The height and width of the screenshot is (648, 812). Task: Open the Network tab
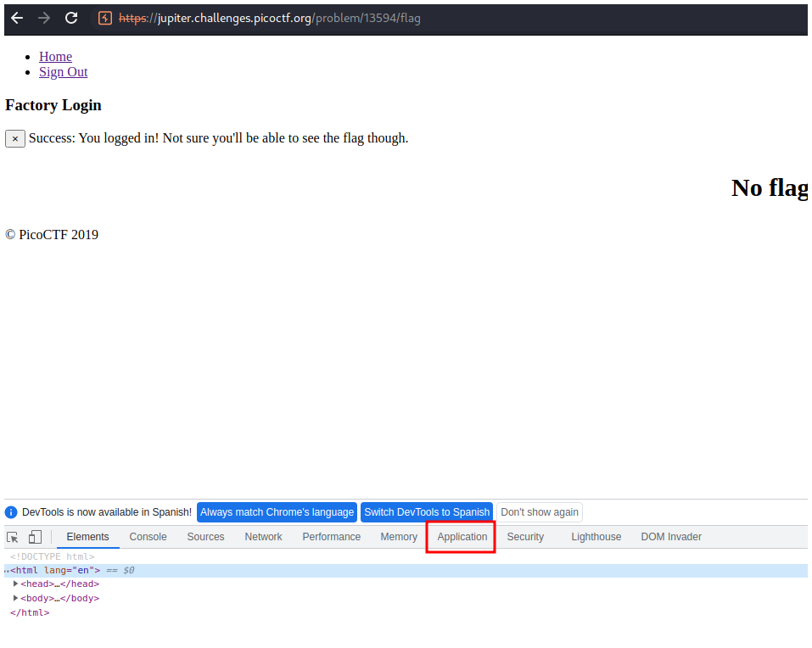(263, 537)
